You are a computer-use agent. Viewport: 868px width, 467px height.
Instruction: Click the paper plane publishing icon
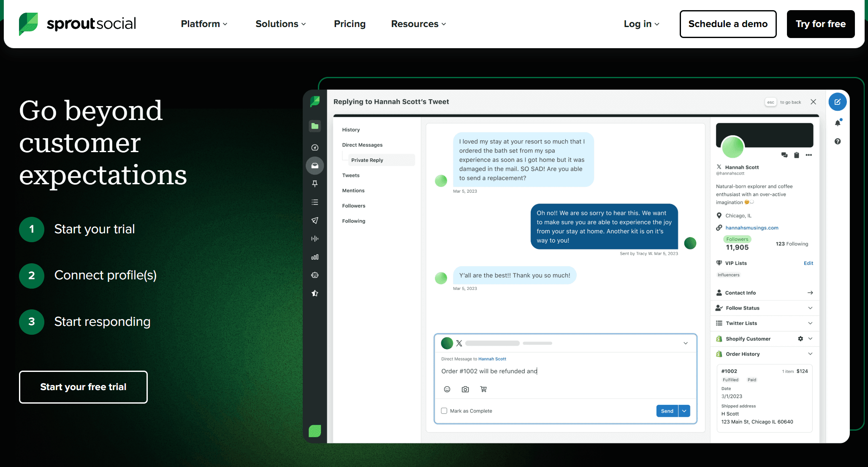coord(315,220)
